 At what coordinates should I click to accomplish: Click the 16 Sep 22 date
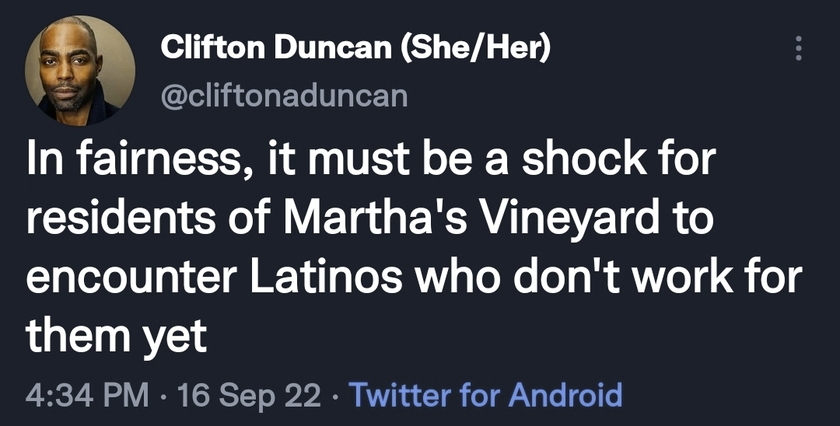(249, 396)
